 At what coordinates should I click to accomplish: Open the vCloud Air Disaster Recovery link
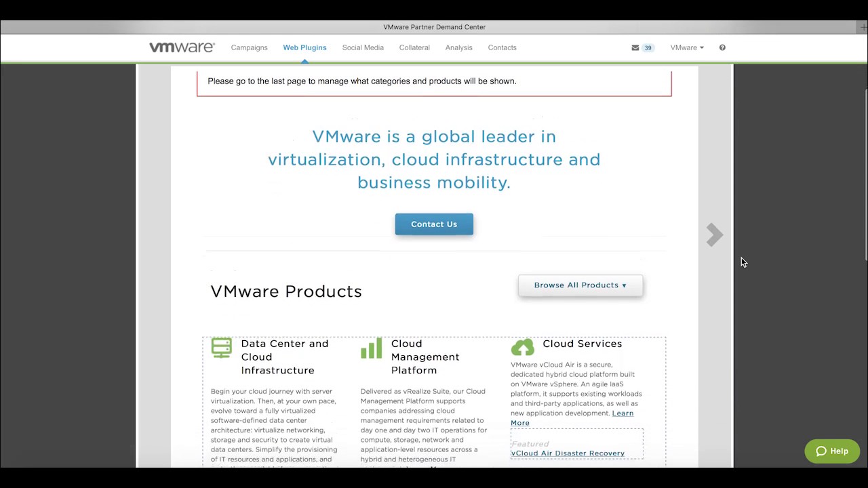568,453
